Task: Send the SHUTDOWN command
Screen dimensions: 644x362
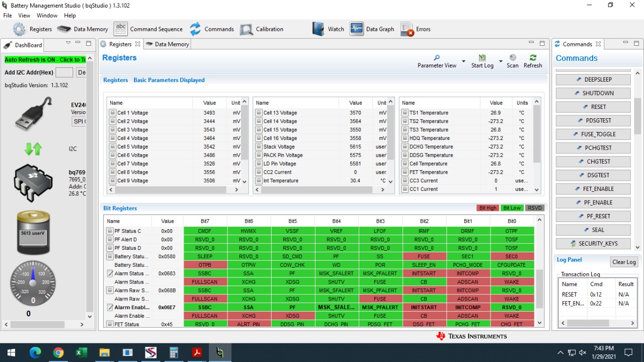Action: (593, 93)
